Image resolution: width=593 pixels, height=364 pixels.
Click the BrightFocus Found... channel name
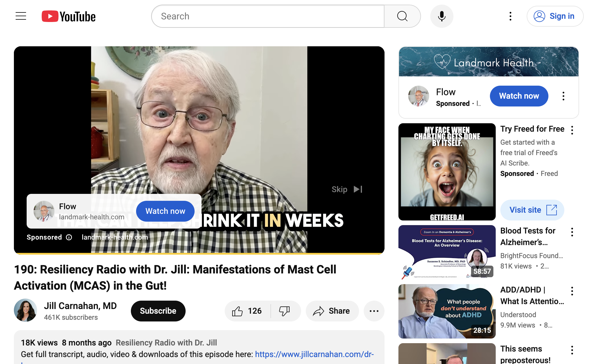532,256
